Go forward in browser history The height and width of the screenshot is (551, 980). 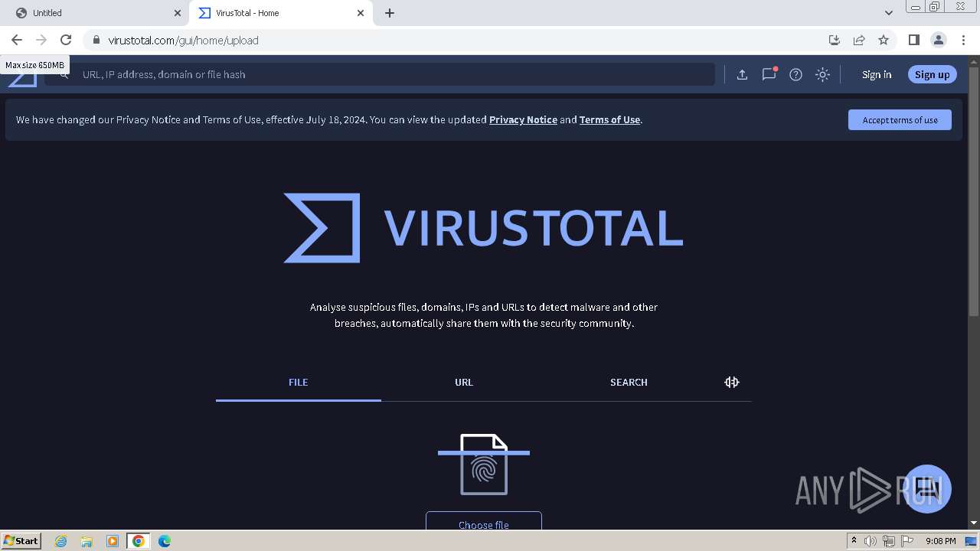click(41, 40)
